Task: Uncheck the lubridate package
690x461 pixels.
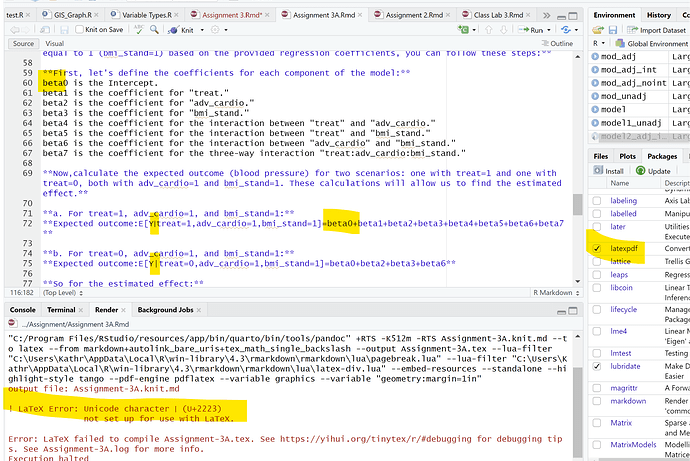Action: (x=597, y=366)
